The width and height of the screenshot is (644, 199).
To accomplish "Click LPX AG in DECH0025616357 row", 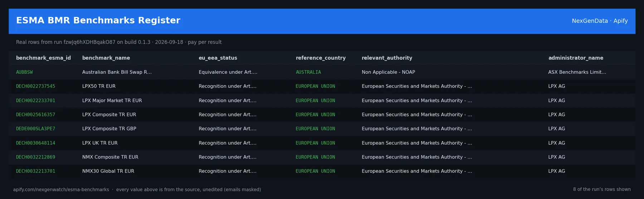I will click(x=557, y=115).
